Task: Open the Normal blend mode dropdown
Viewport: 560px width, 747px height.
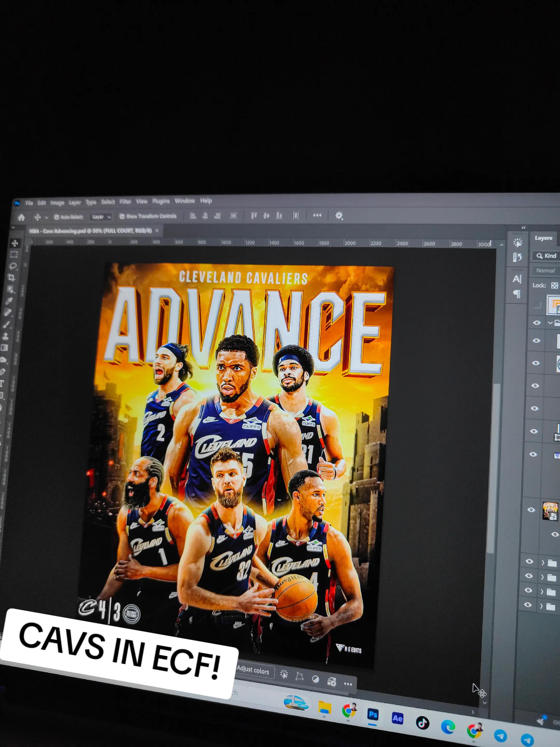Action: tap(546, 271)
